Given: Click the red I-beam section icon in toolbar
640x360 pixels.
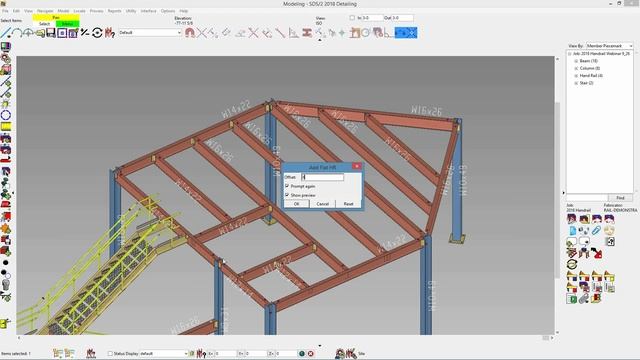Looking at the screenshot, I should (x=307, y=33).
